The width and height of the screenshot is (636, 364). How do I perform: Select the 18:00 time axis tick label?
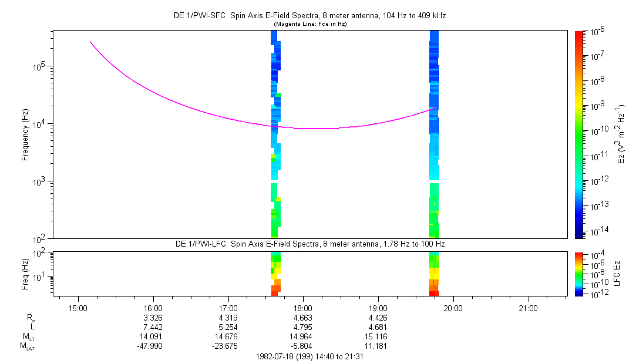point(303,308)
